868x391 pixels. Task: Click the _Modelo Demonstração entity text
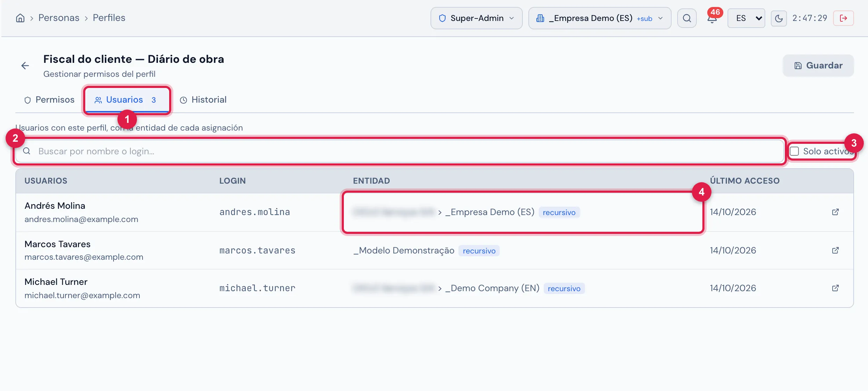[404, 250]
